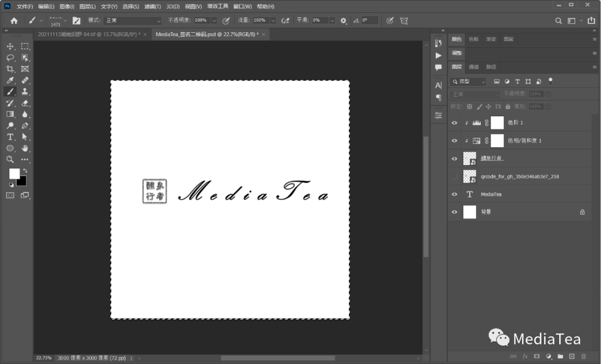This screenshot has width=601, height=364.
Task: Switch to the 通道 tab
Action: click(x=474, y=67)
